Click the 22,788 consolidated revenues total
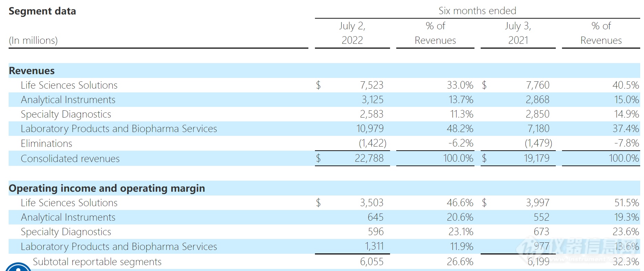Viewport: 644px width, 271px height. pyautogui.click(x=369, y=158)
